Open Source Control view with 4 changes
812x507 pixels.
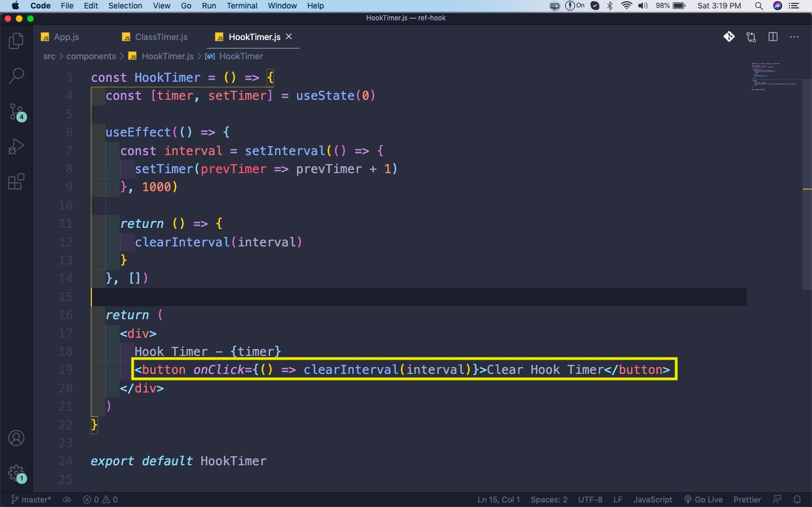click(x=16, y=112)
